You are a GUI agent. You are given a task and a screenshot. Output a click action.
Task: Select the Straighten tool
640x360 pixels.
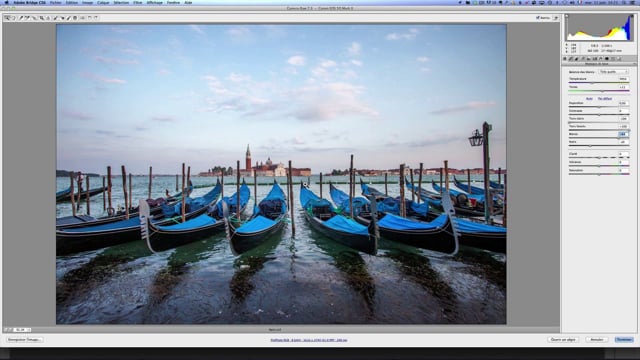(48, 18)
